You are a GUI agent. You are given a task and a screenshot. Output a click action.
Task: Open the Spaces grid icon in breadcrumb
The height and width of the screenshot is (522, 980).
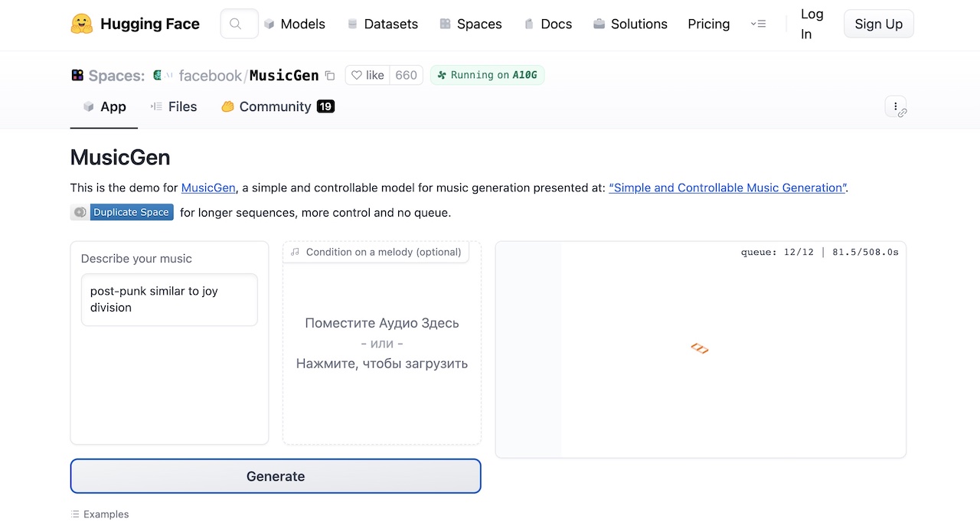tap(77, 75)
